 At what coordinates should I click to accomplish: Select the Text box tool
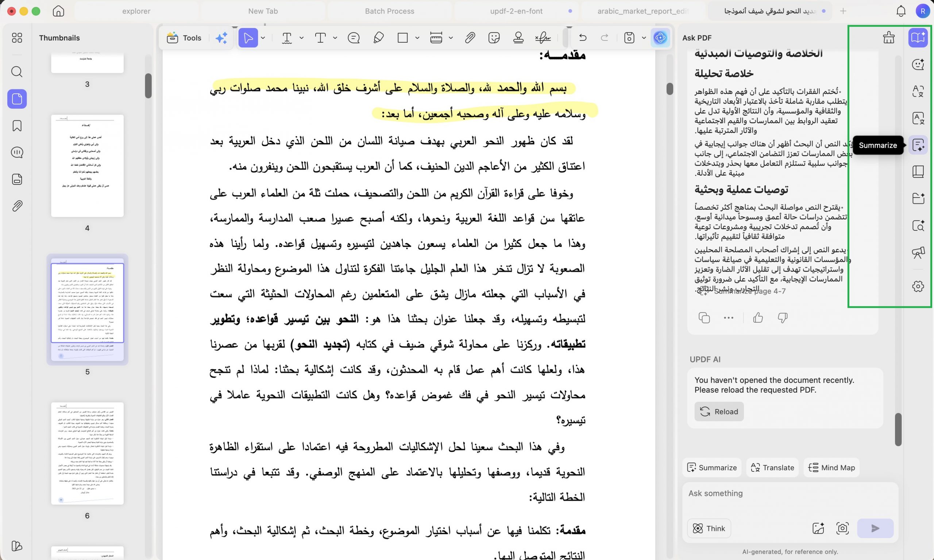tap(320, 38)
